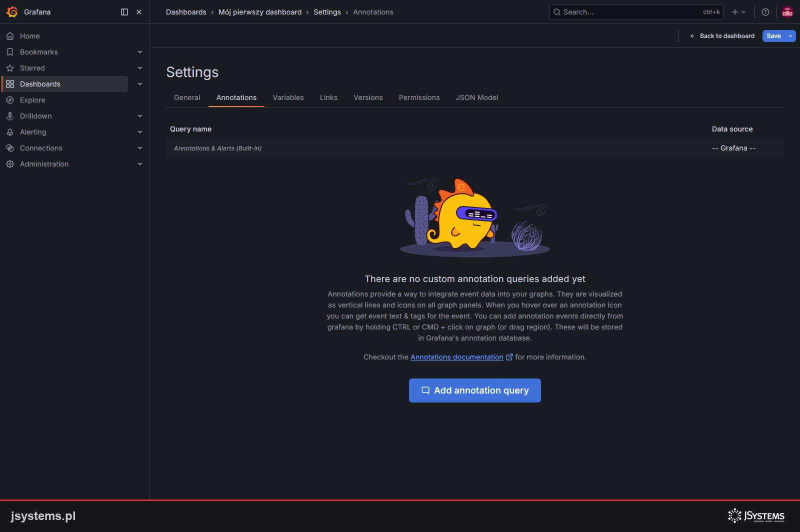Screen dimensions: 800x532
Task: Click the Data source column header
Action: coord(732,129)
